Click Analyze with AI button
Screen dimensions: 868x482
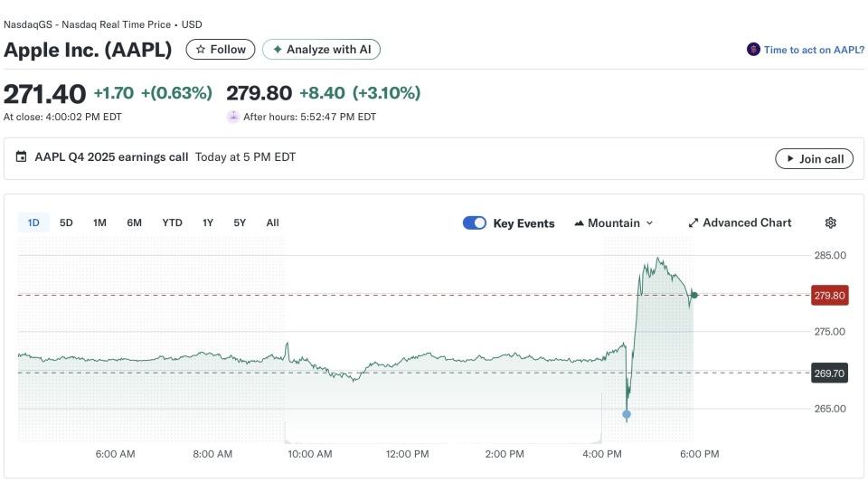pyautogui.click(x=321, y=50)
